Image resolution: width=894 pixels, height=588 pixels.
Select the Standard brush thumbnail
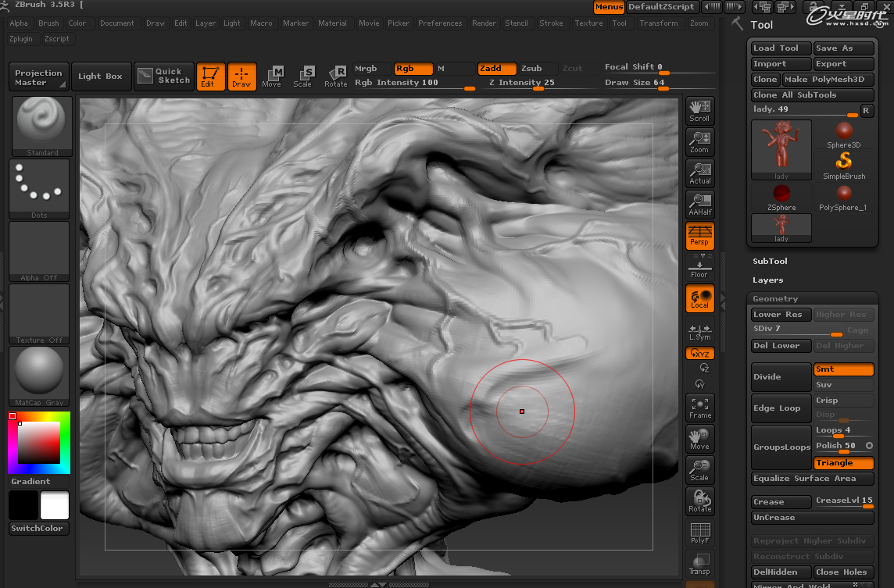click(x=41, y=126)
